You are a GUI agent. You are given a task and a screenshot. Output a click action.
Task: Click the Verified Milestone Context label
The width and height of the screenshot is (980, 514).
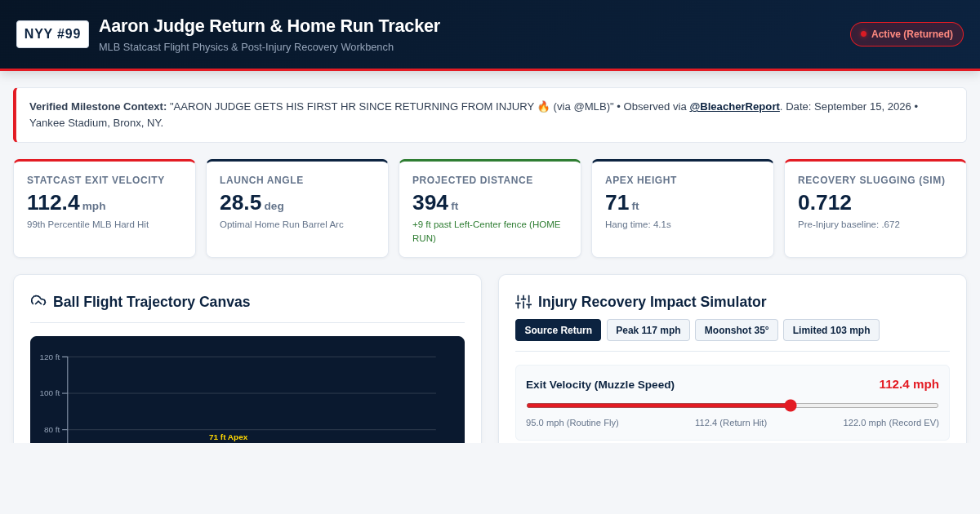[98, 107]
